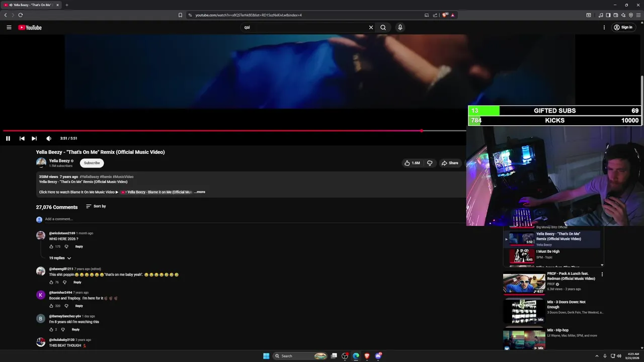
Task: Click the taskbar Search box
Action: tap(300, 356)
